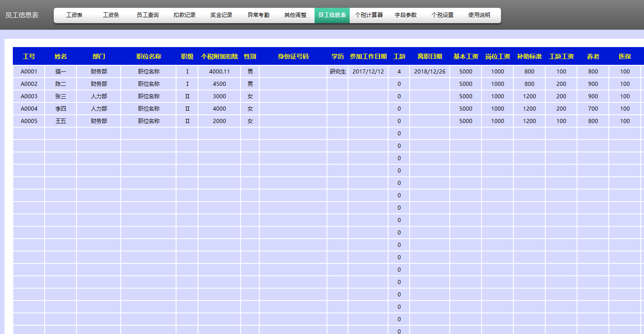Open the 个税计算器 tab
Image resolution: width=644 pixels, height=334 pixels.
tap(369, 15)
